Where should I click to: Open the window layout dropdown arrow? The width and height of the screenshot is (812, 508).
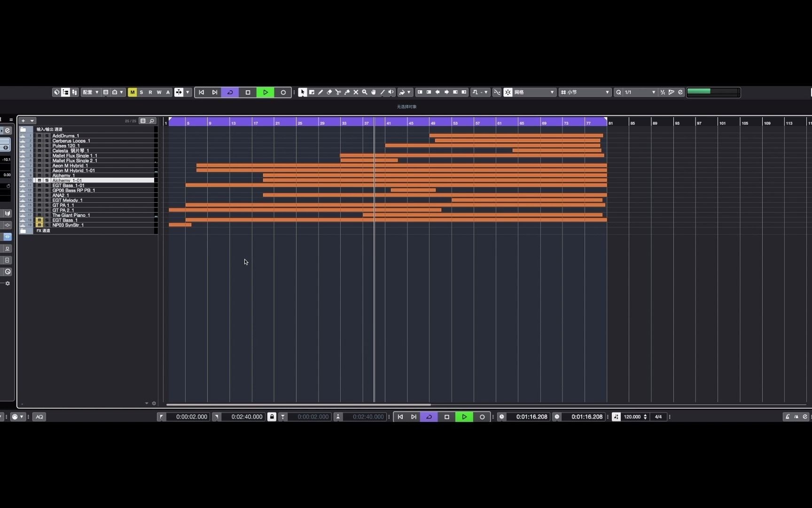click(121, 92)
